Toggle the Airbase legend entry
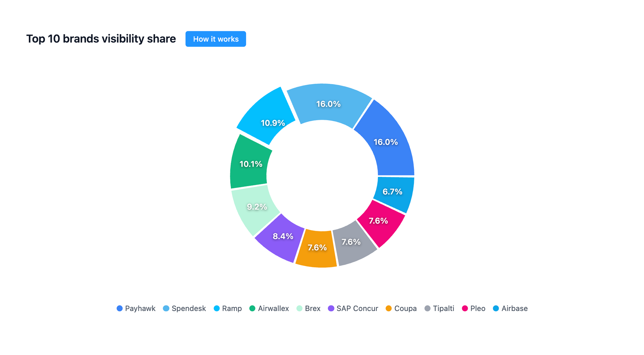 [x=514, y=308]
